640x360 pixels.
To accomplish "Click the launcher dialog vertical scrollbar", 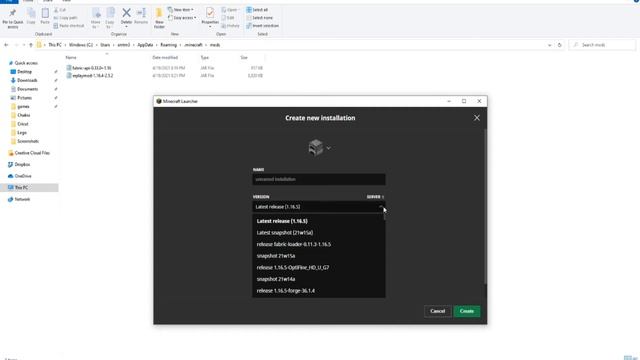I will (x=485, y=206).
